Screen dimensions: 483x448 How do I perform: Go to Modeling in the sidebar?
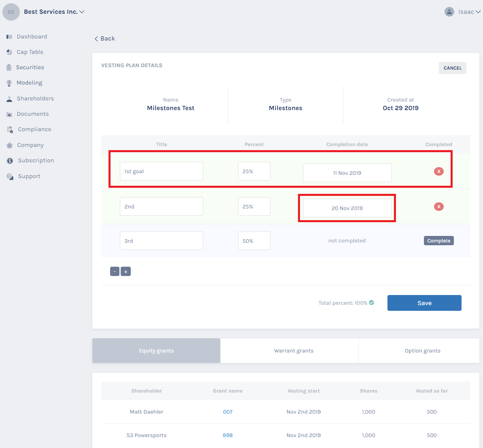click(x=30, y=83)
